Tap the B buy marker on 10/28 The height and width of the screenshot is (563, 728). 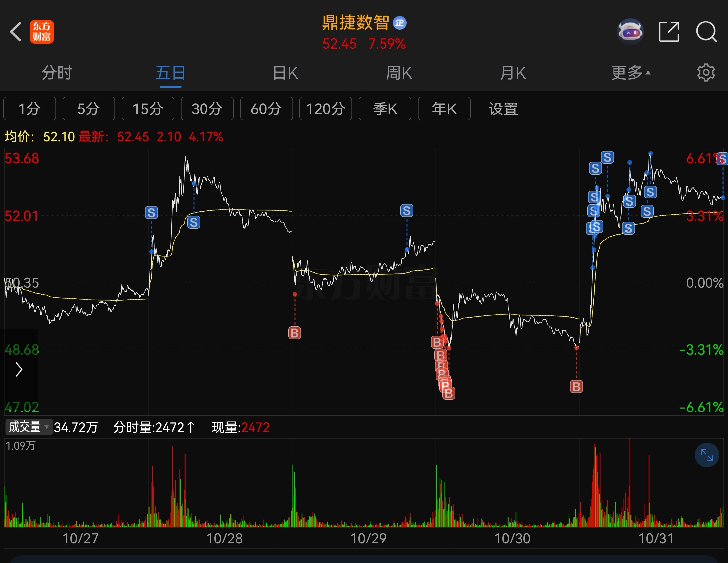(294, 333)
